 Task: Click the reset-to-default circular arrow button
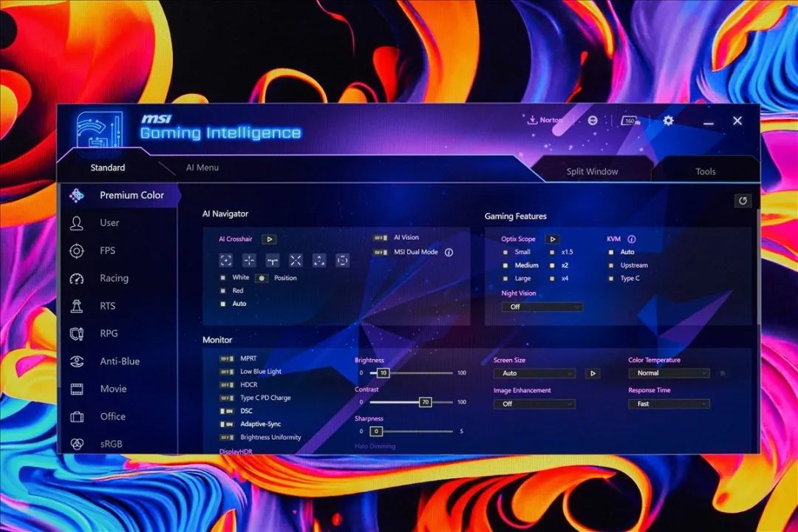click(x=743, y=200)
